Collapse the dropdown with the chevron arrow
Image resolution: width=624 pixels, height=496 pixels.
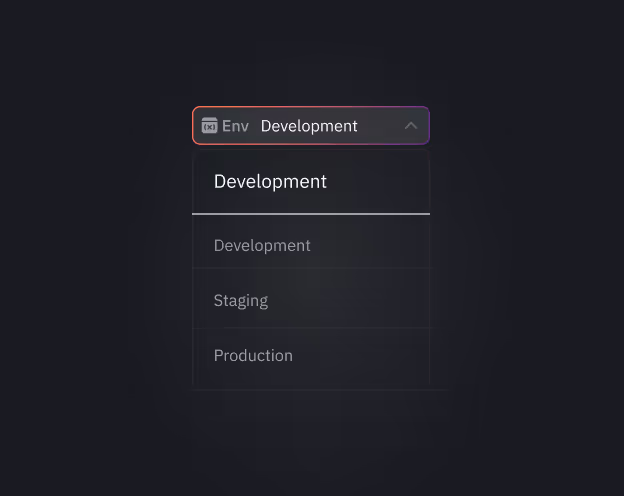[x=411, y=126]
